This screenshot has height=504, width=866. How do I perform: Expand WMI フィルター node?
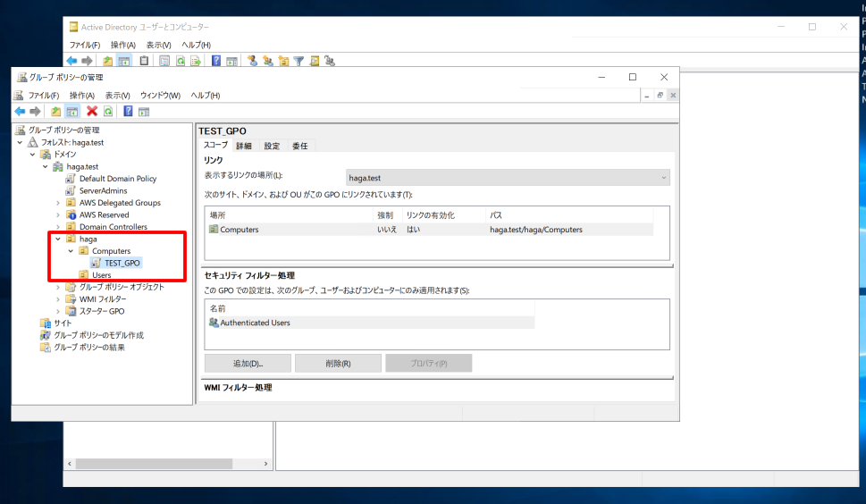coord(58,299)
